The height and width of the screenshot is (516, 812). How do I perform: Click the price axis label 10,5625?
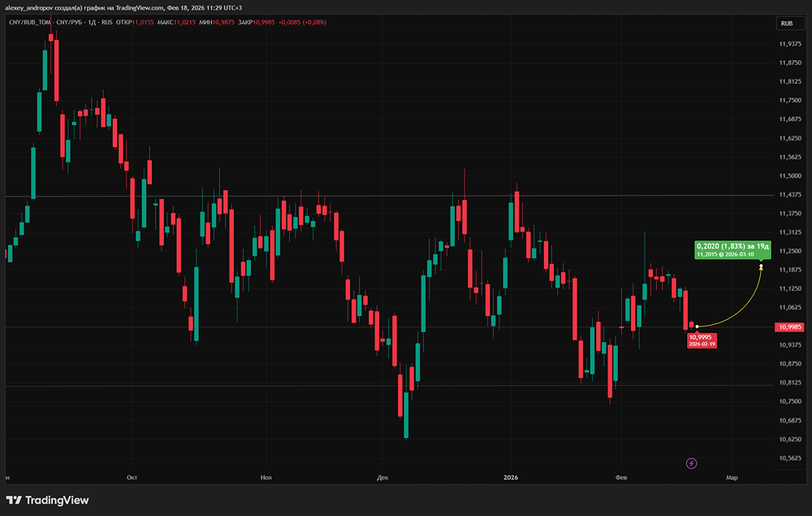790,458
